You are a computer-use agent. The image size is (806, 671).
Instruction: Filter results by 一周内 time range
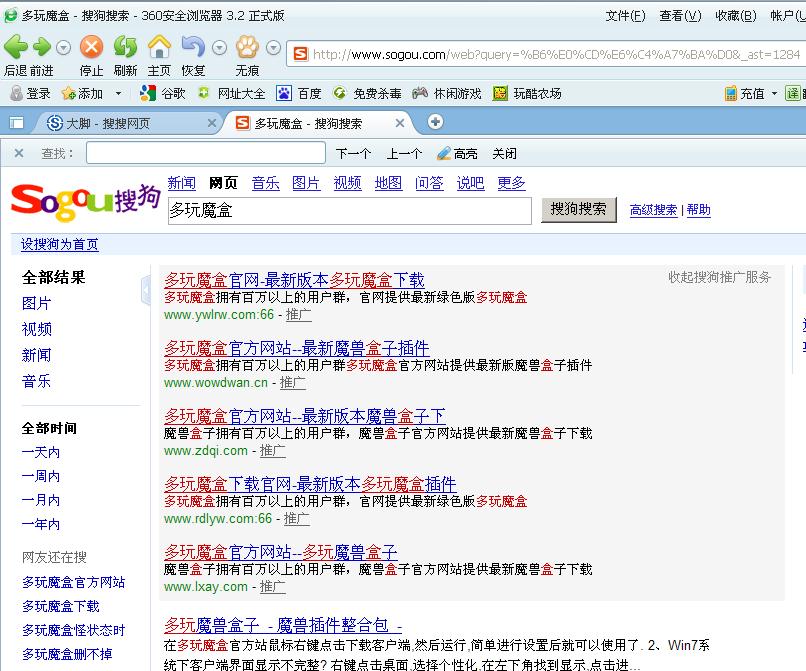(x=41, y=476)
